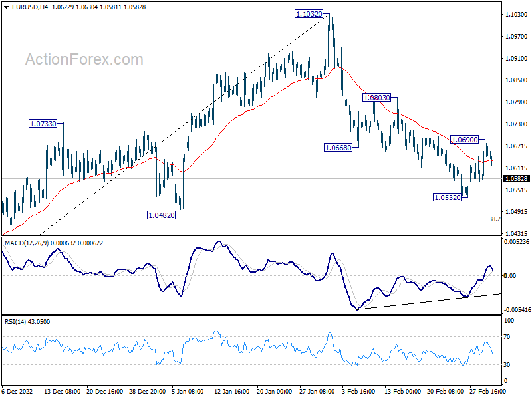The width and height of the screenshot is (532, 399).
Task: Click the MACD scale value -0.005416
Action: click(x=517, y=310)
